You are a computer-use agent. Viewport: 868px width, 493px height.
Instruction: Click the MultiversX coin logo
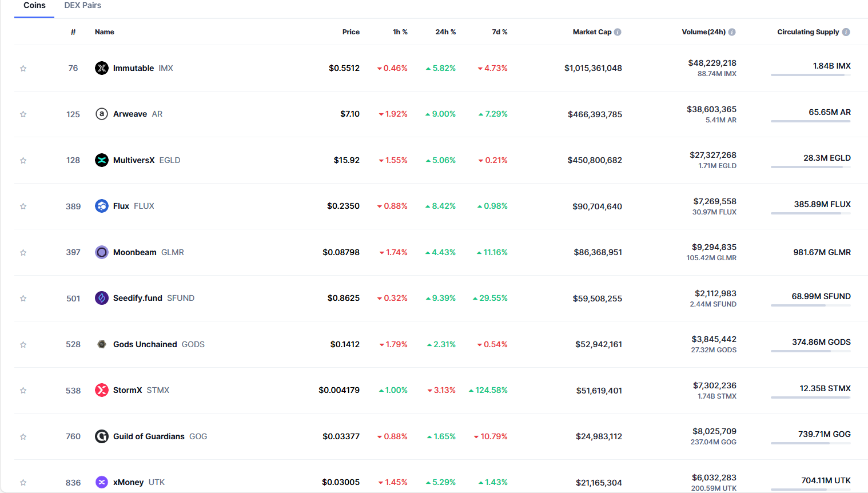pyautogui.click(x=101, y=160)
